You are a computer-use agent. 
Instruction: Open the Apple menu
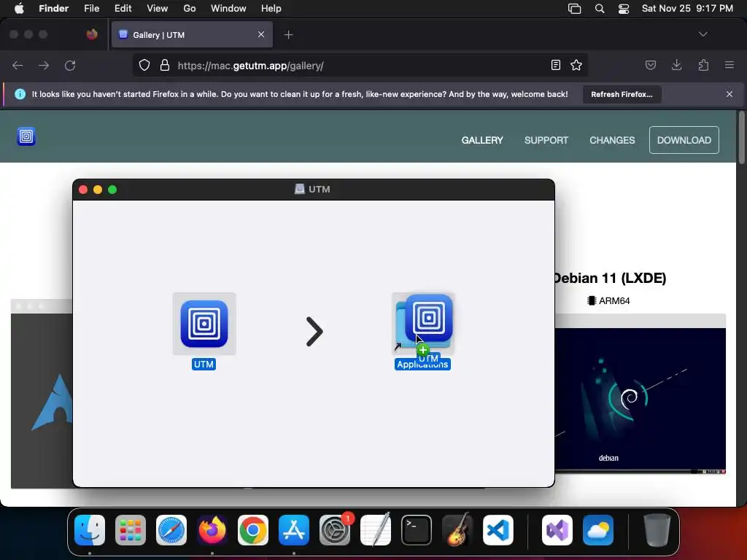coord(19,9)
